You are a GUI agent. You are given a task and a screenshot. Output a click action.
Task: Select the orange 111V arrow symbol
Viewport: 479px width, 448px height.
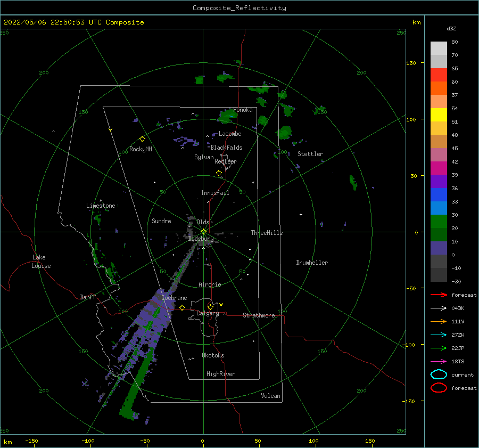[439, 321]
